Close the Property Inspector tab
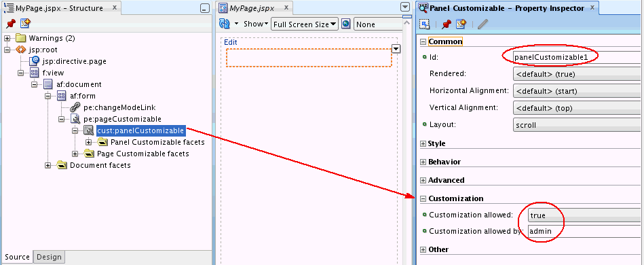Screen dimensions: 644x265 [592, 7]
